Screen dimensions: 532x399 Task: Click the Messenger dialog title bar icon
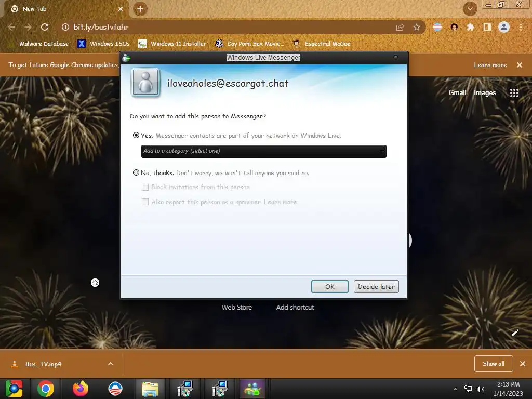pyautogui.click(x=126, y=58)
